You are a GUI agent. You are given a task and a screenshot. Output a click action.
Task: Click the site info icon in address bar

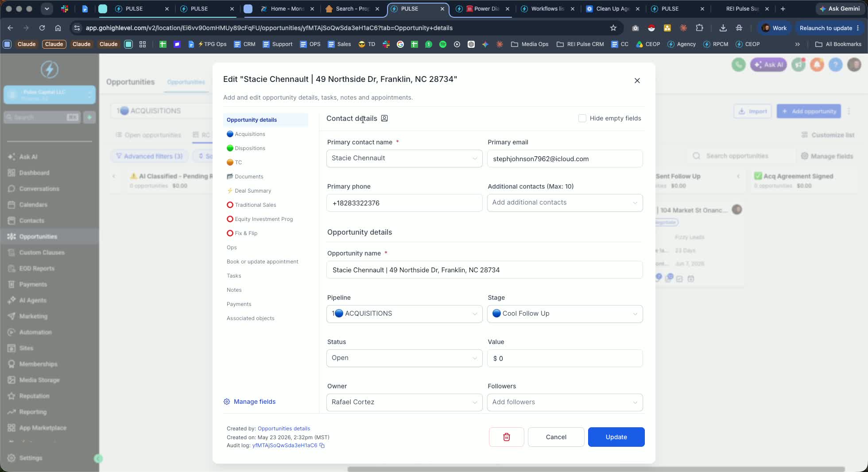point(77,28)
